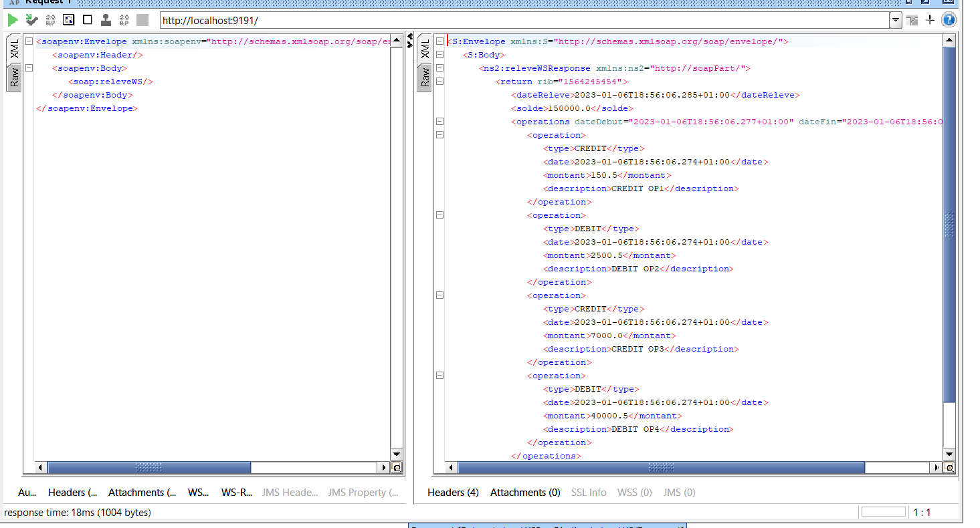Click the splitter collapse arrows between editors
980x528 pixels.
tap(410, 41)
